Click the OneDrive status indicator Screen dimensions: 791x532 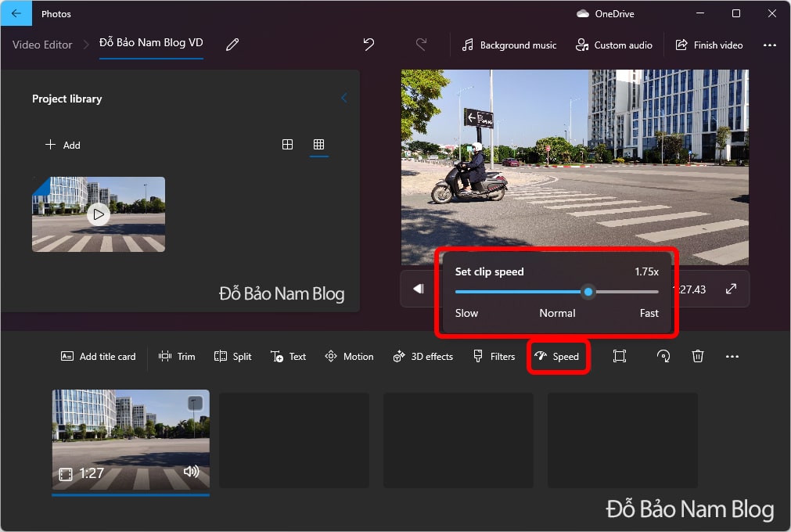click(606, 13)
